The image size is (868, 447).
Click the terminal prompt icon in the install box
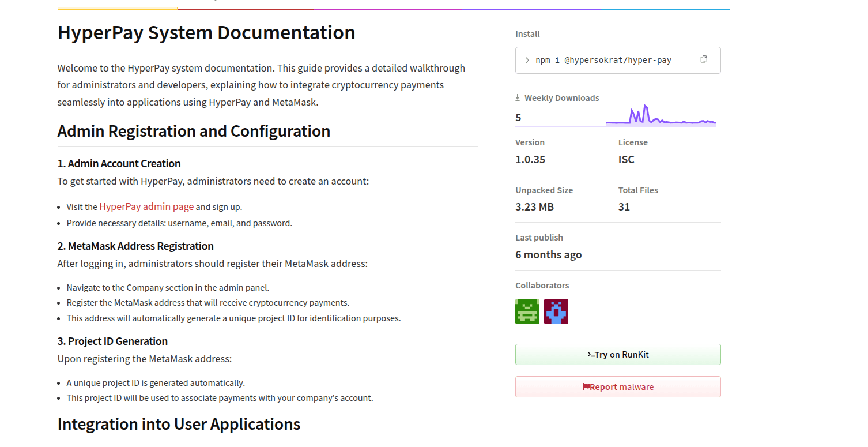[527, 60]
